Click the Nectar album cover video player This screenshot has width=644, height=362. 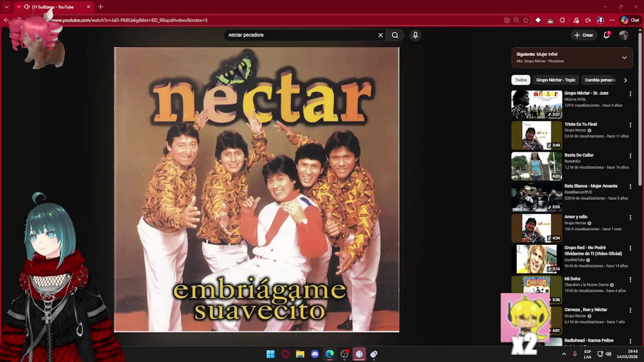[x=257, y=190]
